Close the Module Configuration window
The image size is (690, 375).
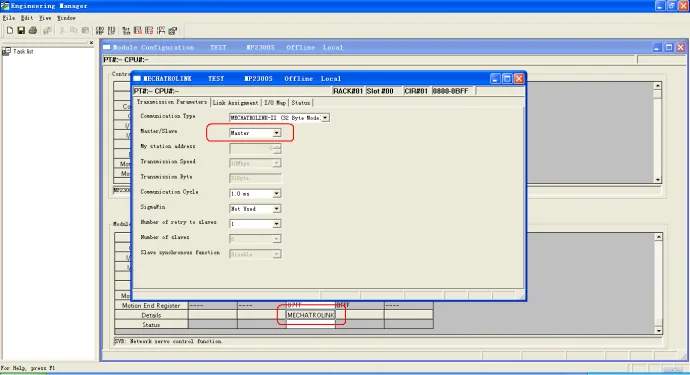(681, 48)
